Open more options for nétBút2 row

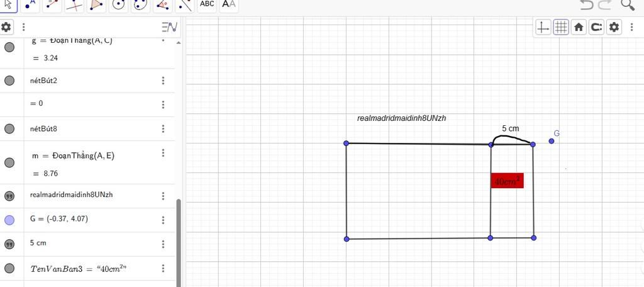pos(163,81)
